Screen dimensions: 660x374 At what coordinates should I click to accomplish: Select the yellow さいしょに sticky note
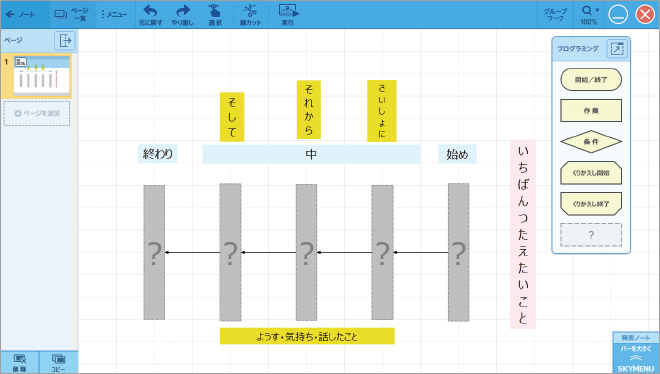pyautogui.click(x=382, y=111)
